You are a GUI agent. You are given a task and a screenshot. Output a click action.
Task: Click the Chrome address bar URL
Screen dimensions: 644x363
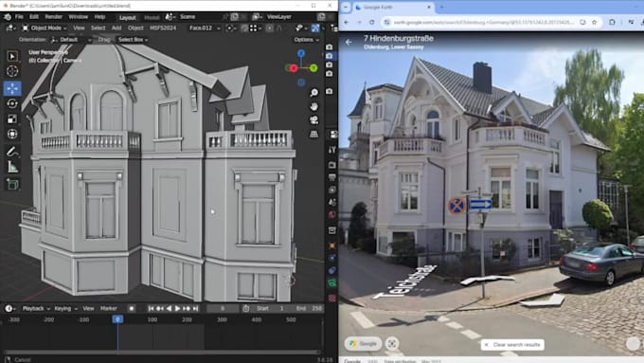(x=483, y=22)
